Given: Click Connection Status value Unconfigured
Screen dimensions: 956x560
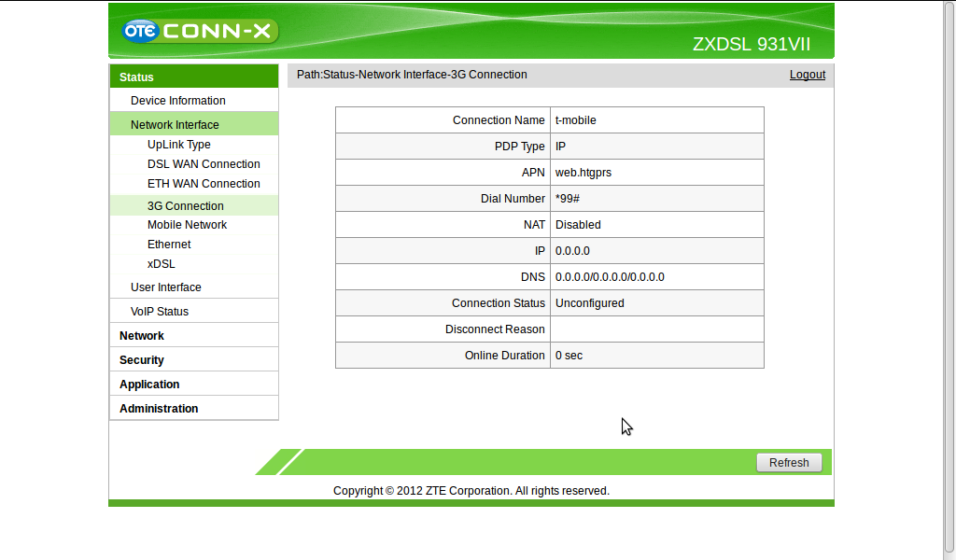Looking at the screenshot, I should (590, 303).
